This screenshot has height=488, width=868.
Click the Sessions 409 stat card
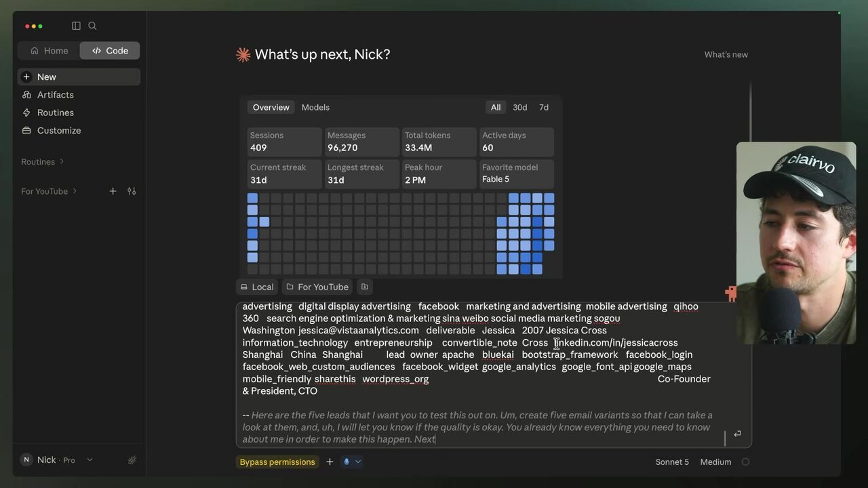284,142
